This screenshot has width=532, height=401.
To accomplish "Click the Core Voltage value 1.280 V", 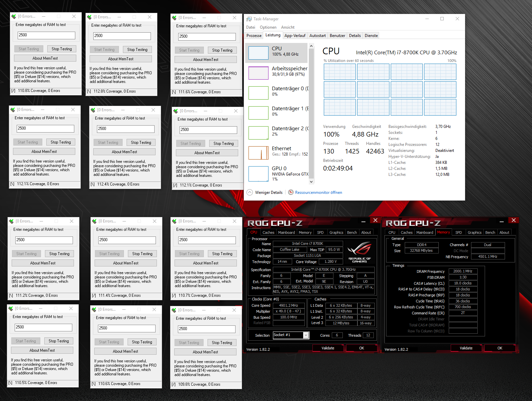I will 330,261.
